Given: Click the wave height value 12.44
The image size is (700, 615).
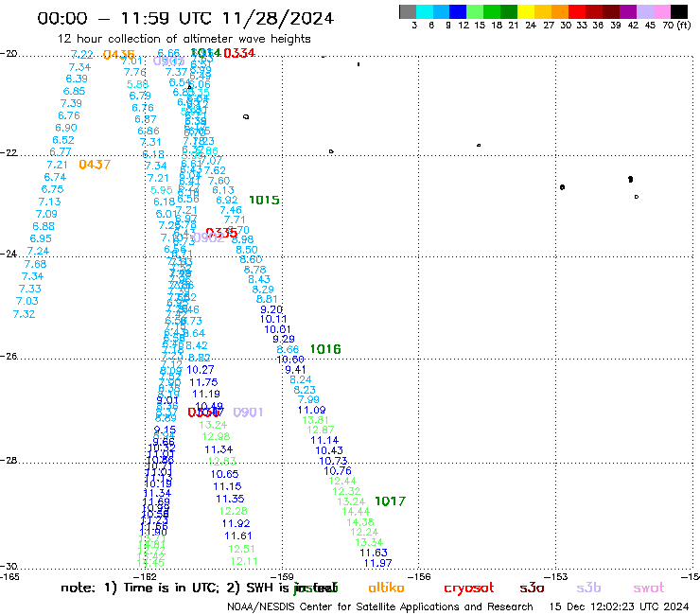Looking at the screenshot, I should (x=342, y=482).
